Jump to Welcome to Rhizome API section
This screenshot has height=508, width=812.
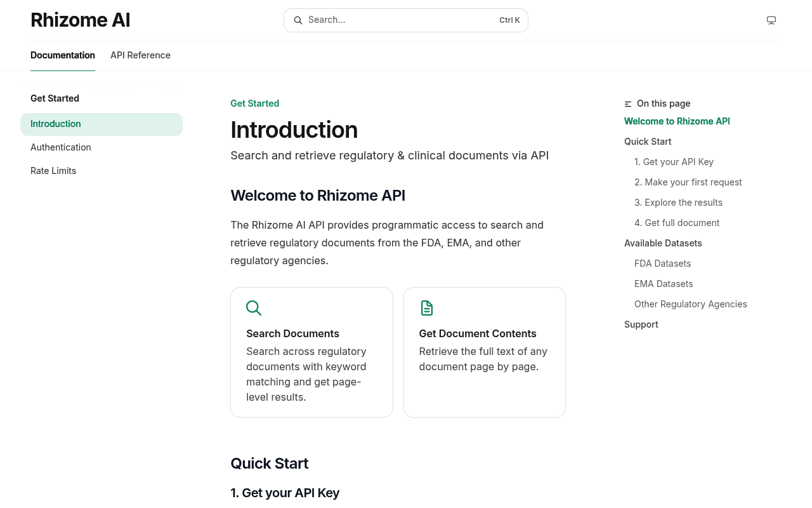pos(677,121)
